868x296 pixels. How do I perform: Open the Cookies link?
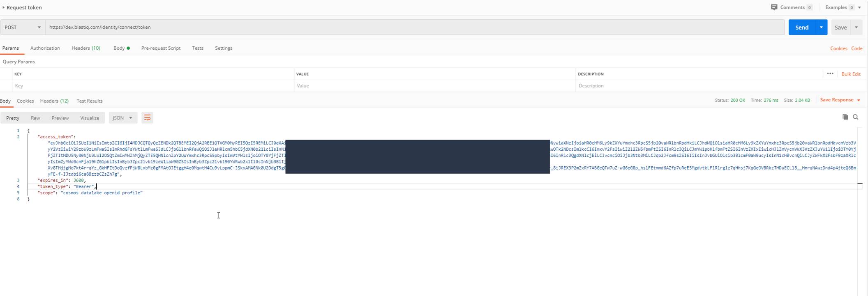838,48
